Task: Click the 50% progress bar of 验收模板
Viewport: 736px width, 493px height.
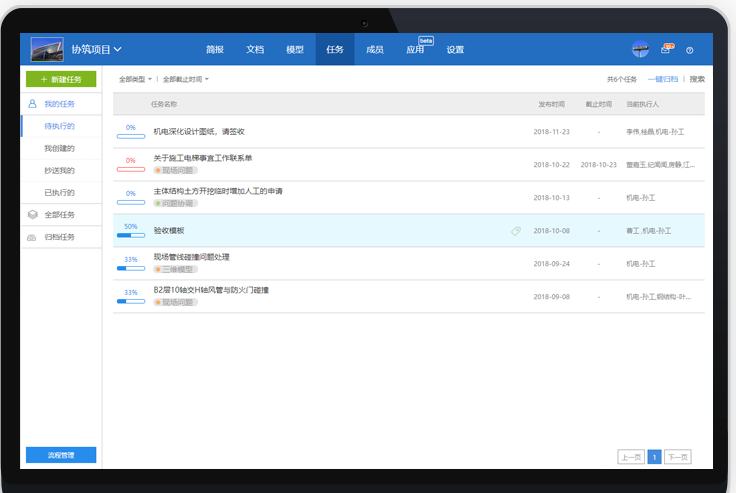Action: pyautogui.click(x=131, y=236)
